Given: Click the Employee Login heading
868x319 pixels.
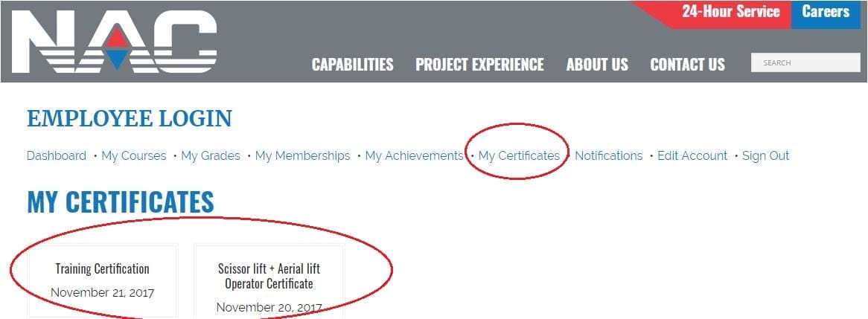Looking at the screenshot, I should pyautogui.click(x=130, y=119).
